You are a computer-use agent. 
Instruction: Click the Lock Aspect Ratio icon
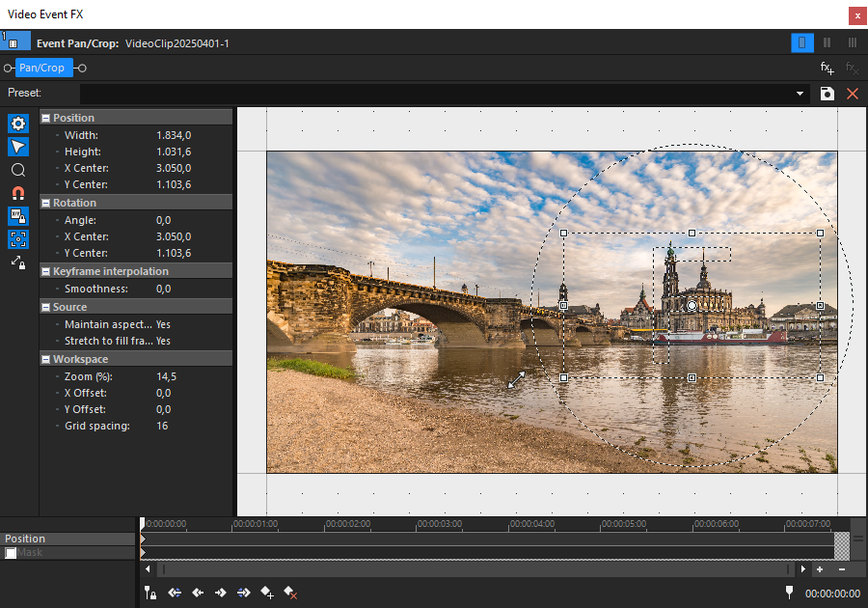[x=17, y=216]
